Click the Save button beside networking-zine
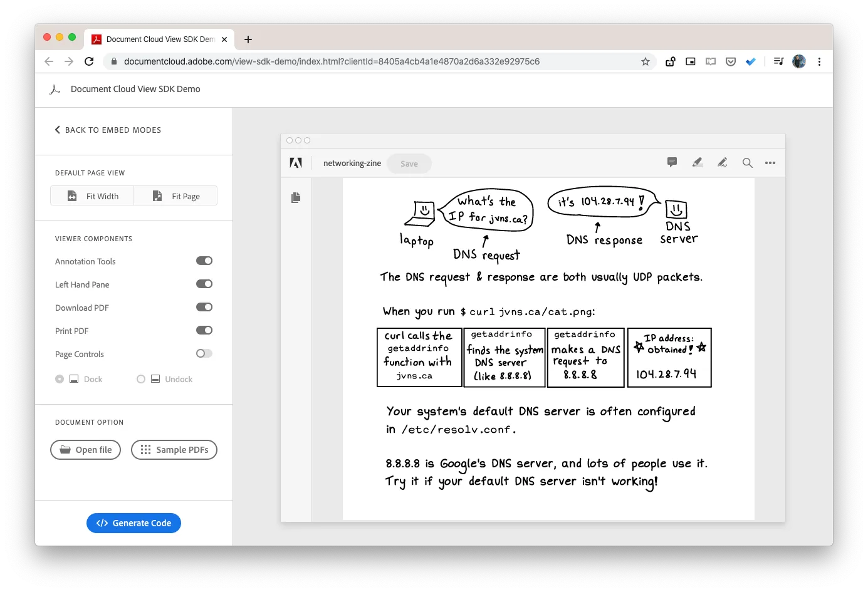Viewport: 868px width, 592px height. (409, 164)
